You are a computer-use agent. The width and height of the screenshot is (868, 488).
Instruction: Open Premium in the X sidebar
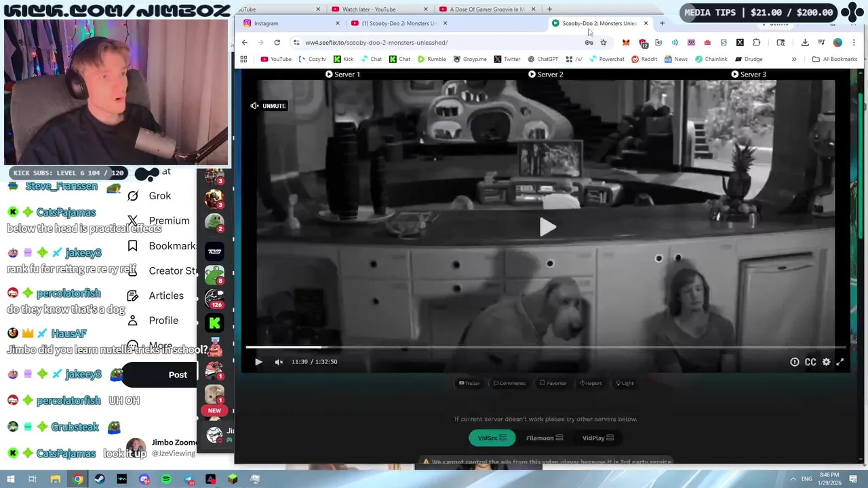158,221
